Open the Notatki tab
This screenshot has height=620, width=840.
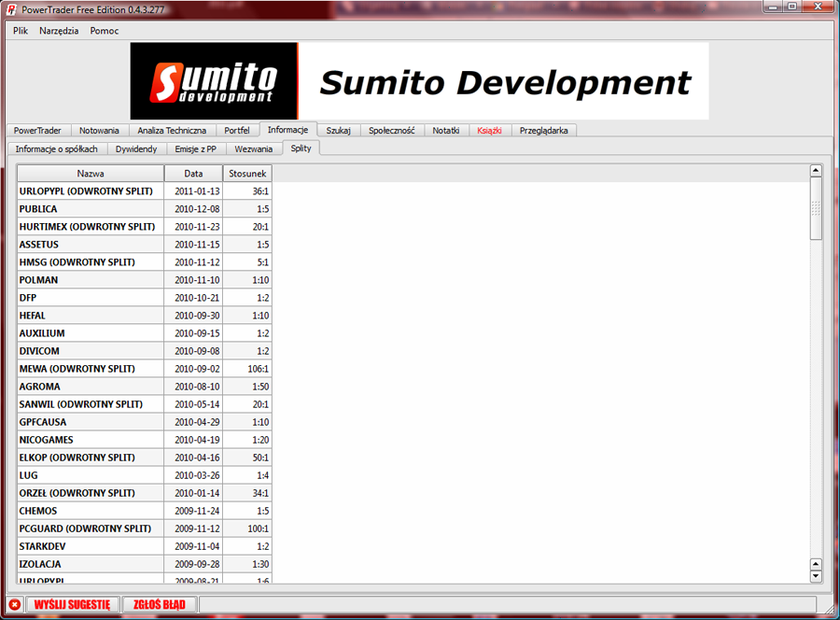[x=446, y=130]
